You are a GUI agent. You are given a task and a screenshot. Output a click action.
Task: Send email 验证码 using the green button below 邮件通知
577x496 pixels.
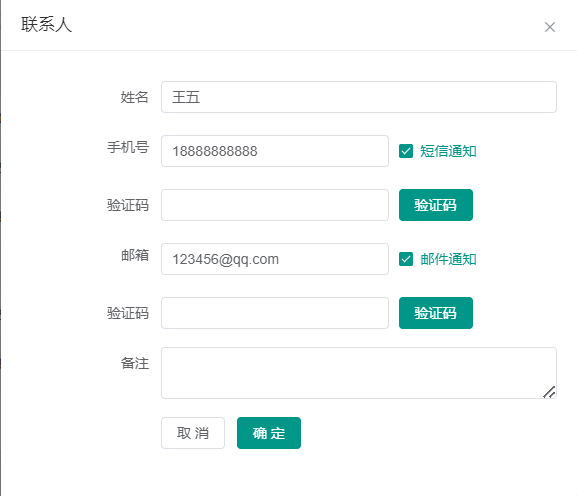coord(436,313)
